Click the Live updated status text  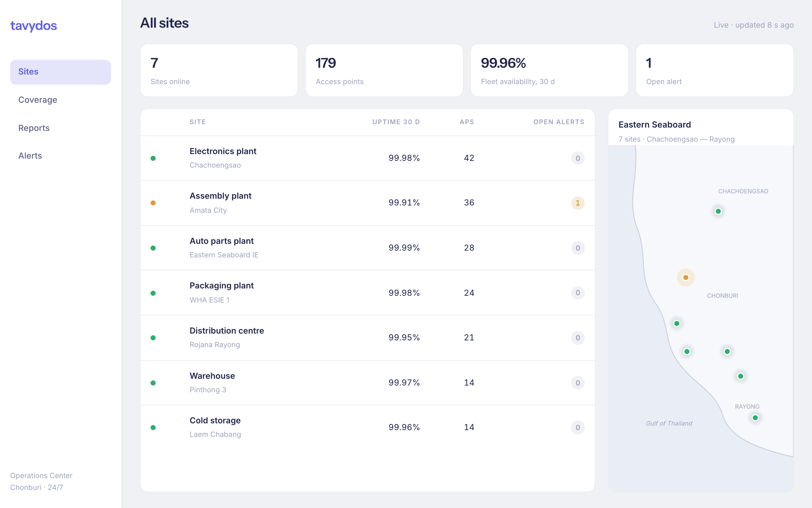tap(753, 25)
